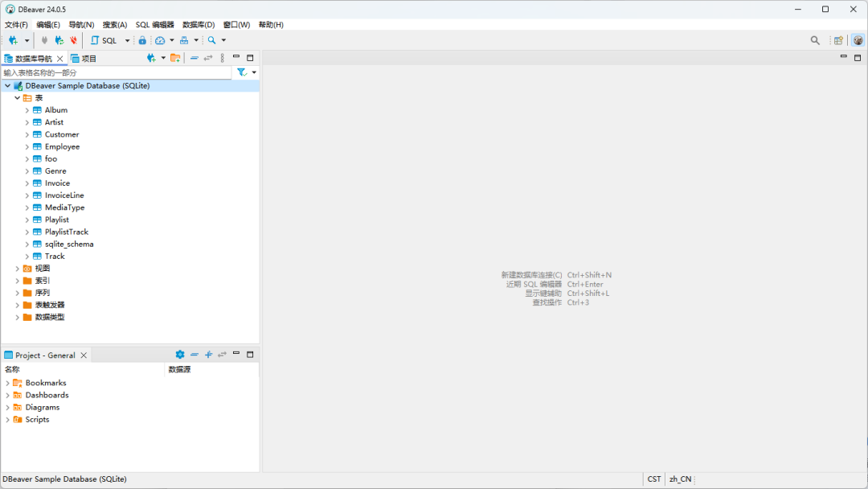
Task: Switch to the 项目 tab
Action: 84,59
